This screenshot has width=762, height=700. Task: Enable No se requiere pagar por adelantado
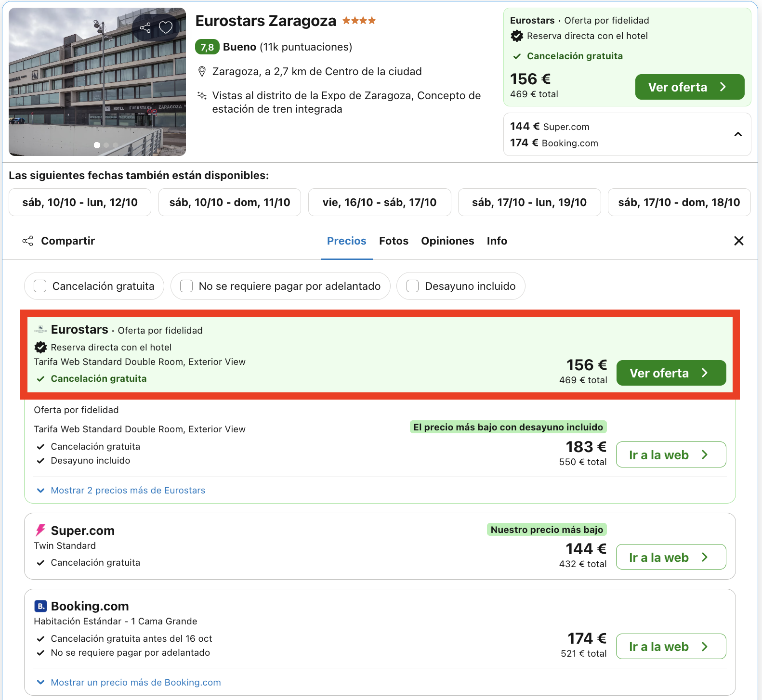coord(186,286)
